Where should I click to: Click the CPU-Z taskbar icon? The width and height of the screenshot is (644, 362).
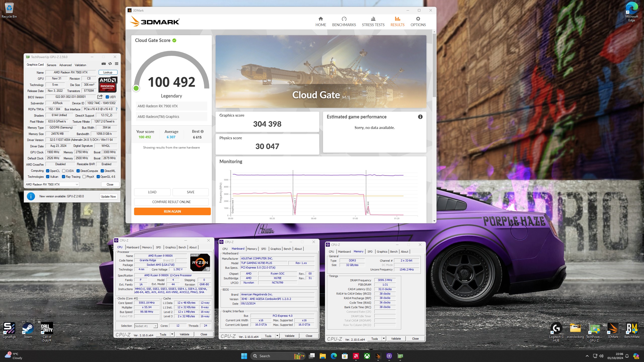(x=389, y=356)
